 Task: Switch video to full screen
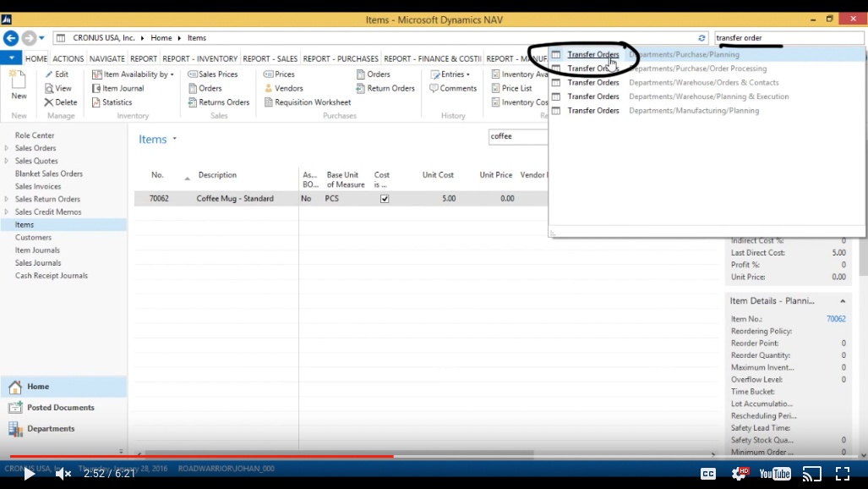(843, 474)
